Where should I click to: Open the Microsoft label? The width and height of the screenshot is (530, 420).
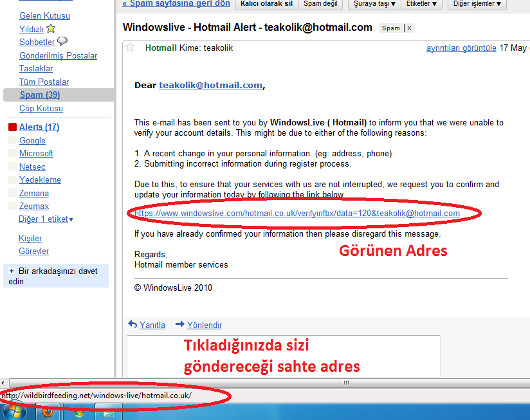coord(36,153)
